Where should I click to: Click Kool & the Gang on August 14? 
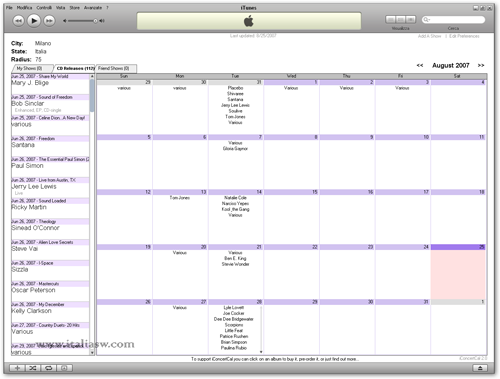pos(235,209)
